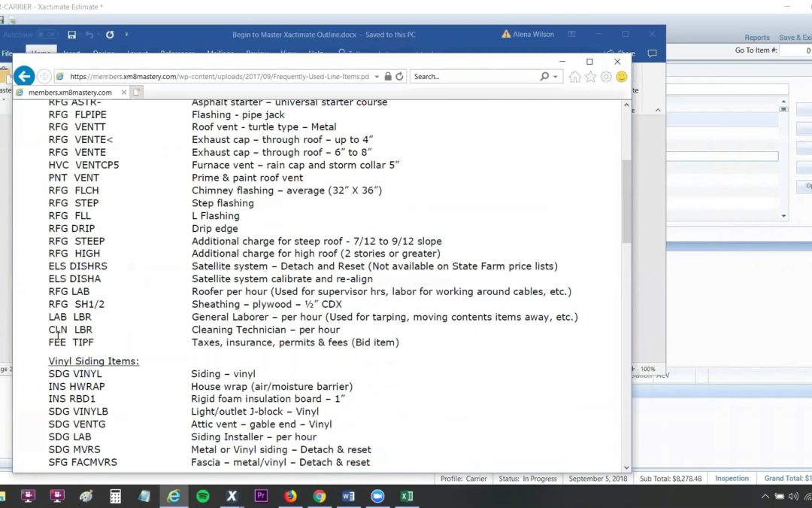Click the IE address bar URL field
The width and height of the screenshot is (812, 508).
(220, 77)
